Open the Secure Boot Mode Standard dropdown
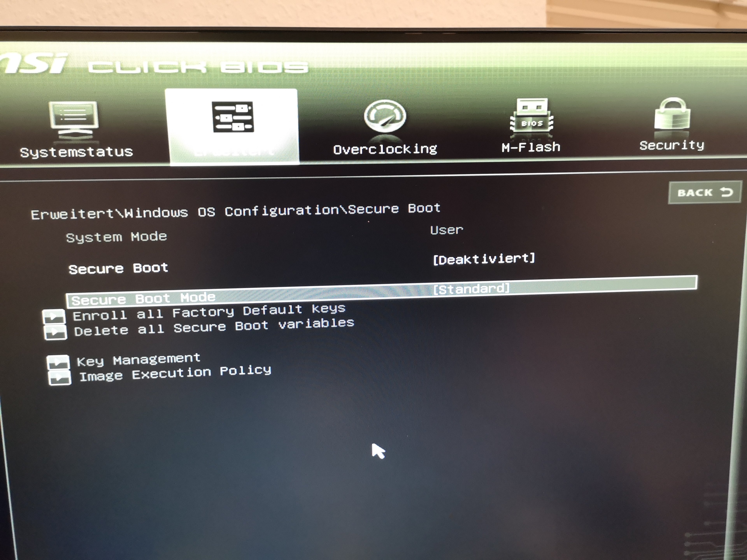Screen dimensions: 747x560 pyautogui.click(x=471, y=289)
